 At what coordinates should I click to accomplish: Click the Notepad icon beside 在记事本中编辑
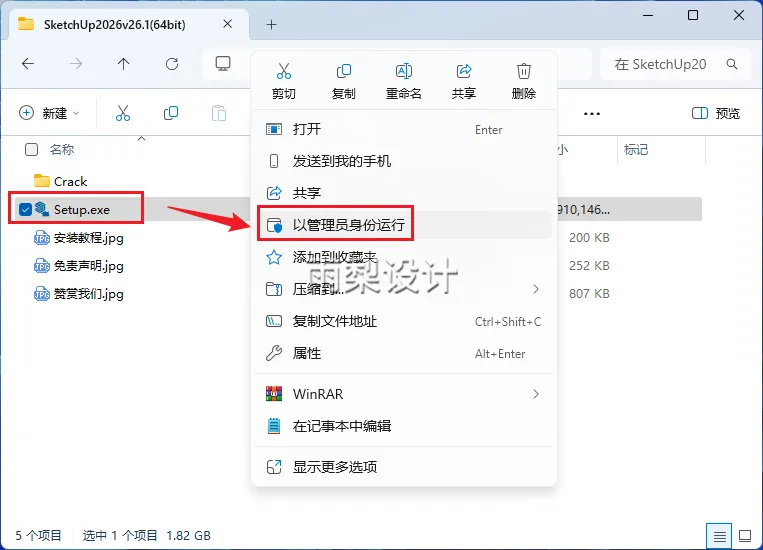pyautogui.click(x=274, y=426)
